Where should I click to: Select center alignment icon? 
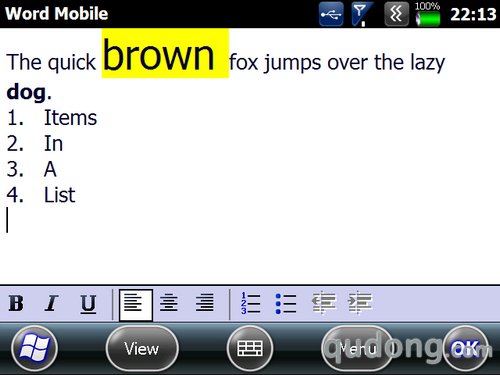pos(169,303)
